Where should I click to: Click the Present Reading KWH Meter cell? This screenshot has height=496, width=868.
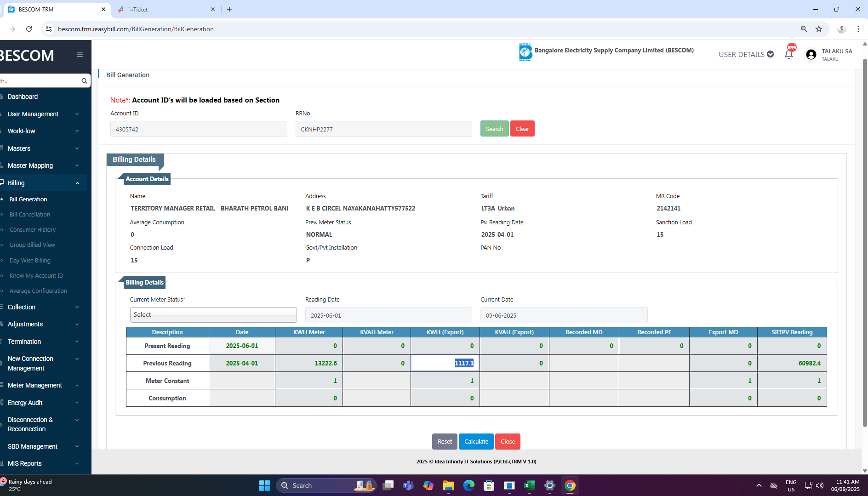309,346
